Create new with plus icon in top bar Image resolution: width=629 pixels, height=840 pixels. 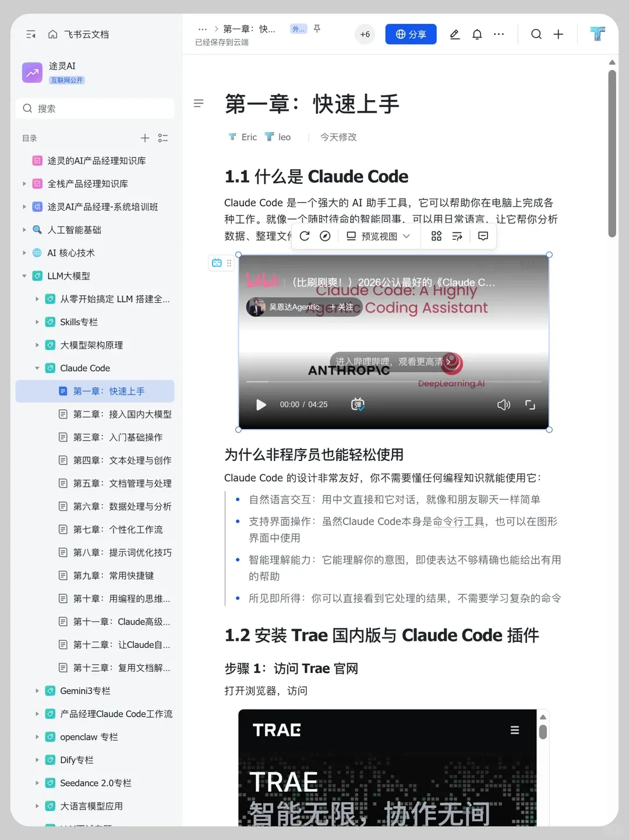click(558, 34)
